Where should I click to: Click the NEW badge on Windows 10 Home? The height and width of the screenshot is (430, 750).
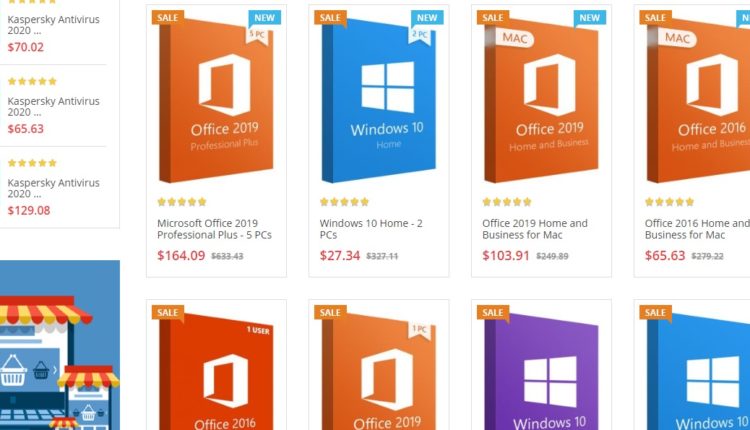[x=427, y=18]
